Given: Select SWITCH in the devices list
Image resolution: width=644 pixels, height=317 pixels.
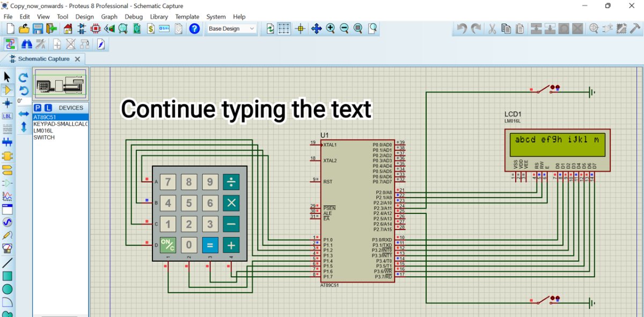Looking at the screenshot, I should click(x=60, y=138).
